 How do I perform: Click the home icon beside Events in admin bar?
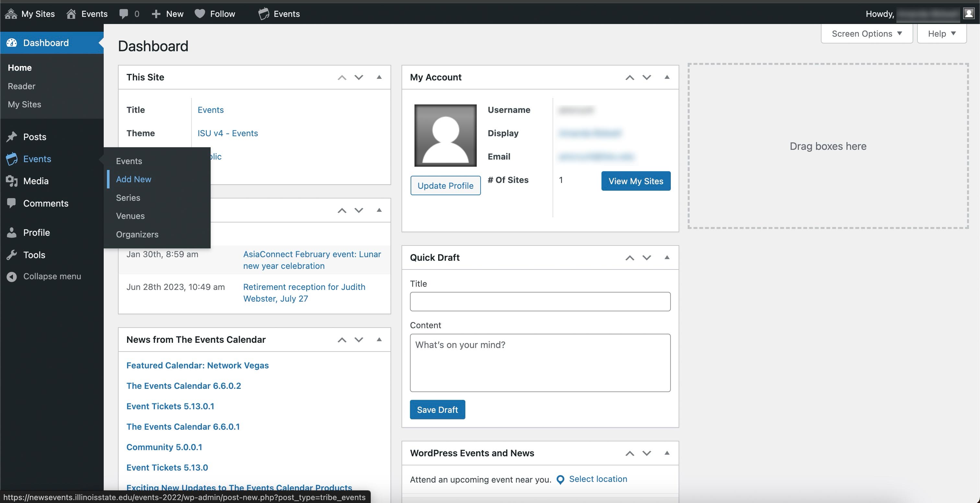coord(71,14)
